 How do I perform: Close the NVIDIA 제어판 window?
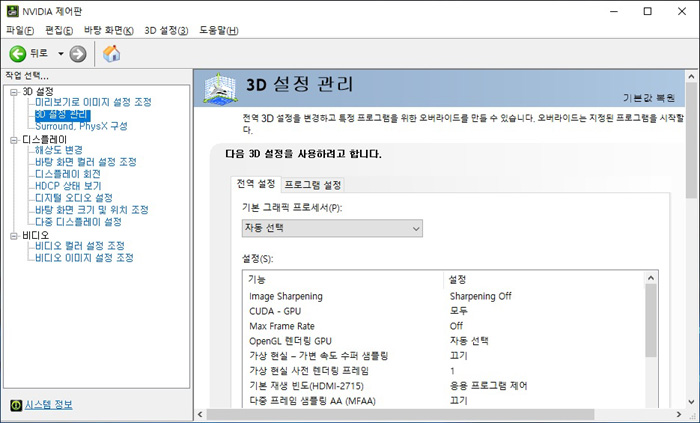pyautogui.click(x=682, y=11)
